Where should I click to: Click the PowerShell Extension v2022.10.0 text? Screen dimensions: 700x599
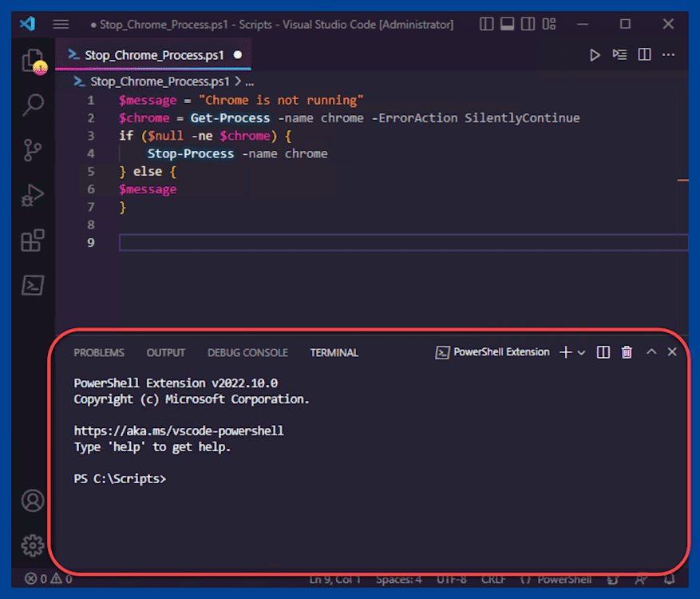point(176,383)
